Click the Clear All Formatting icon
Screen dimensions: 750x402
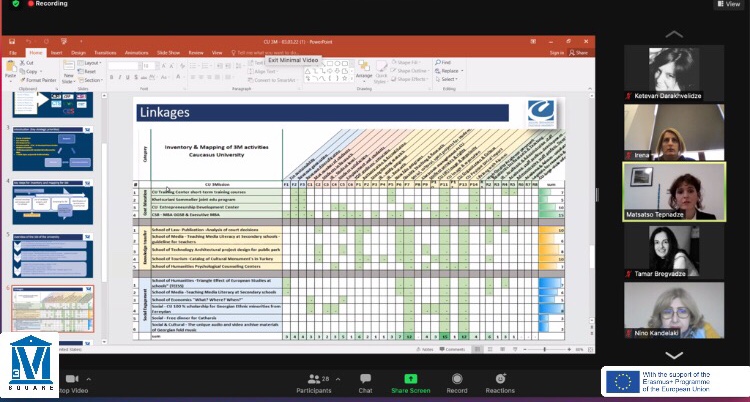tap(182, 66)
